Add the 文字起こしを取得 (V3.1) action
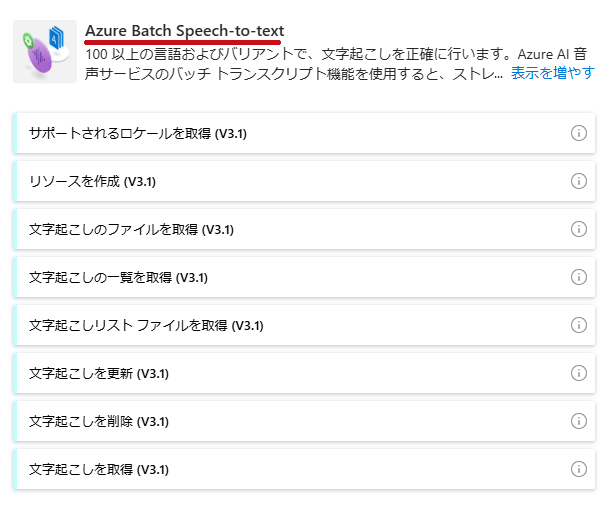 304,469
